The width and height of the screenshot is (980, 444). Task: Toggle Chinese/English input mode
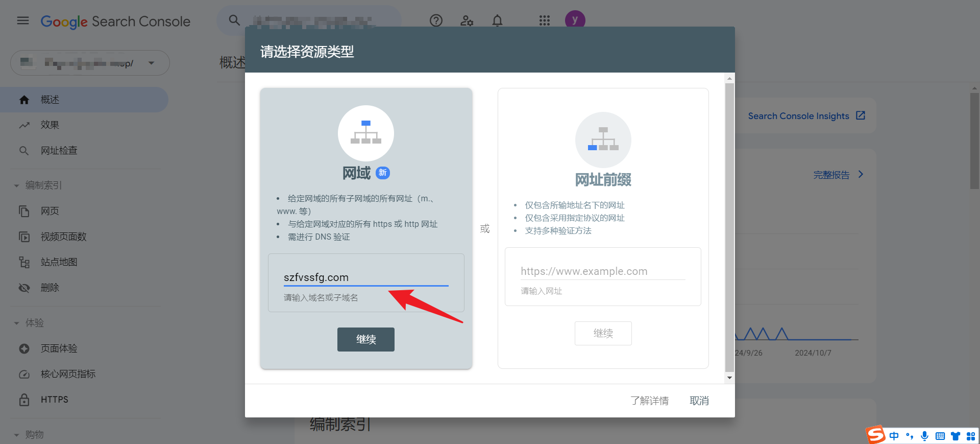(x=894, y=436)
